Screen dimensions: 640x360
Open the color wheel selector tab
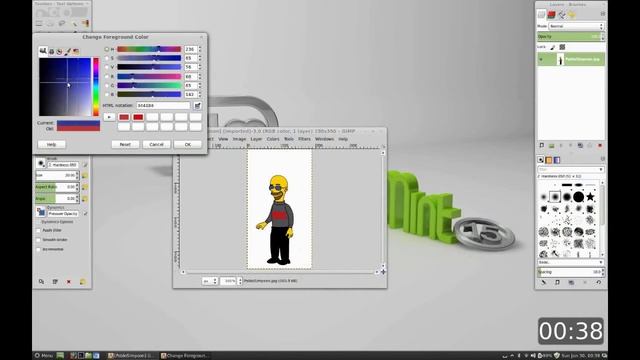[59, 51]
